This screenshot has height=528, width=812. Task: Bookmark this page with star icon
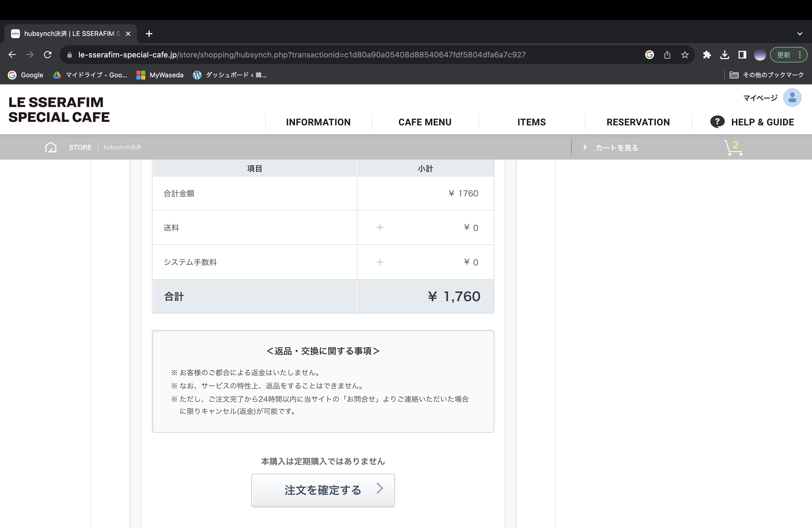(685, 55)
